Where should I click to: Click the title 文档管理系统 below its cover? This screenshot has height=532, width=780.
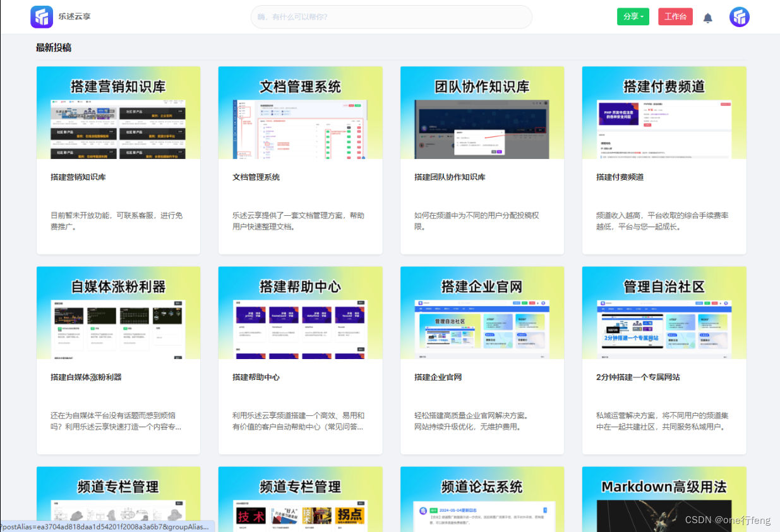coord(256,177)
